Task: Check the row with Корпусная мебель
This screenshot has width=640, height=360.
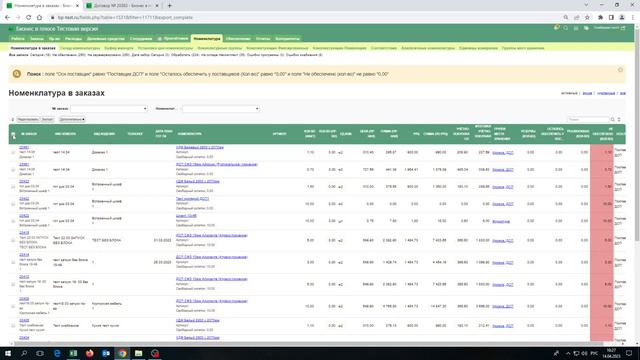Action: 13,306
